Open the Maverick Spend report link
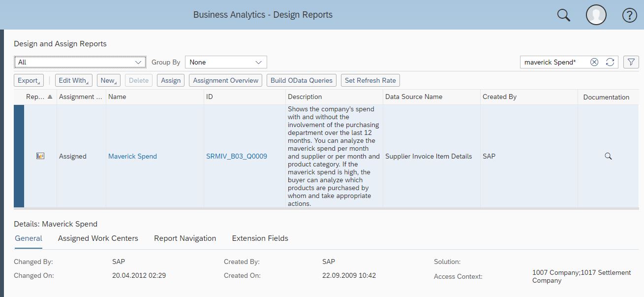 pyautogui.click(x=132, y=156)
